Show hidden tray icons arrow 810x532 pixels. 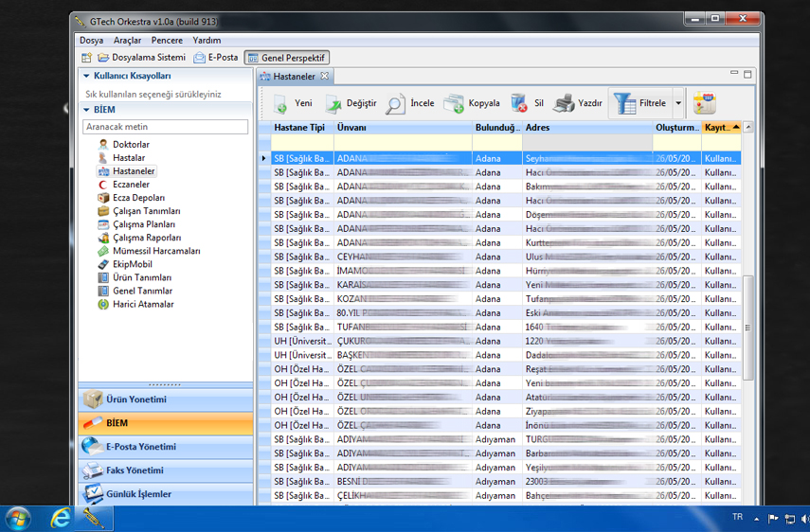(x=756, y=519)
